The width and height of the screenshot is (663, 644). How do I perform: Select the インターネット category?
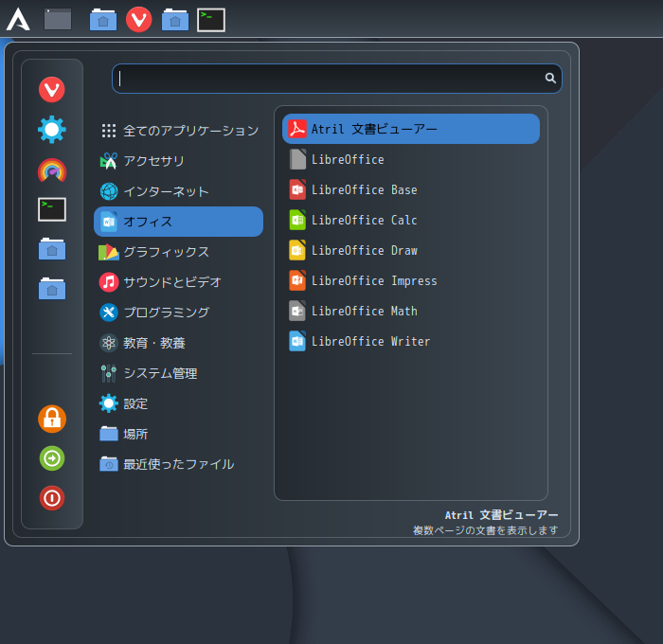click(x=178, y=191)
